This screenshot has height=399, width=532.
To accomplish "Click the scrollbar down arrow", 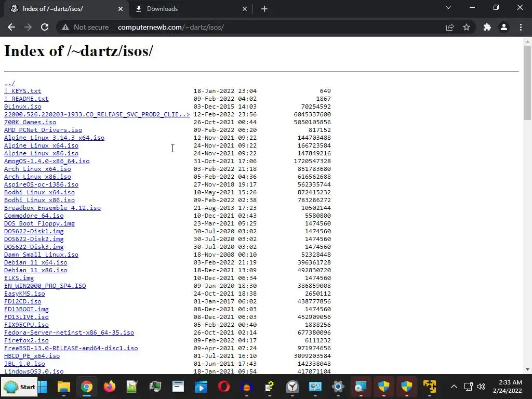I will pyautogui.click(x=527, y=369).
